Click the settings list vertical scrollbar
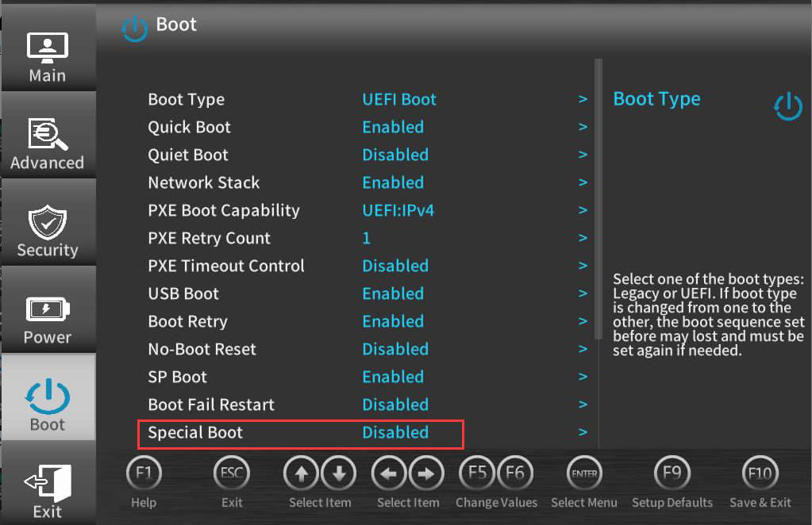 [597, 198]
